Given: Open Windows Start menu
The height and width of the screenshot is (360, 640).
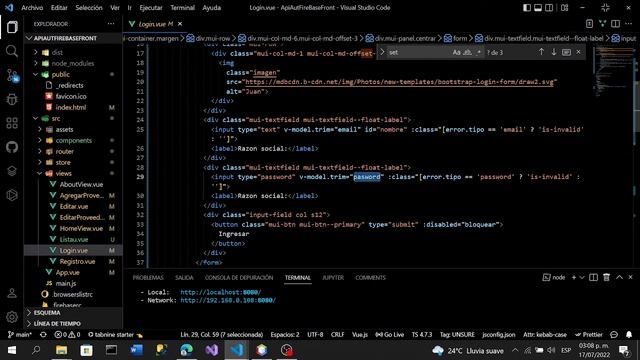Looking at the screenshot, I should [12, 350].
